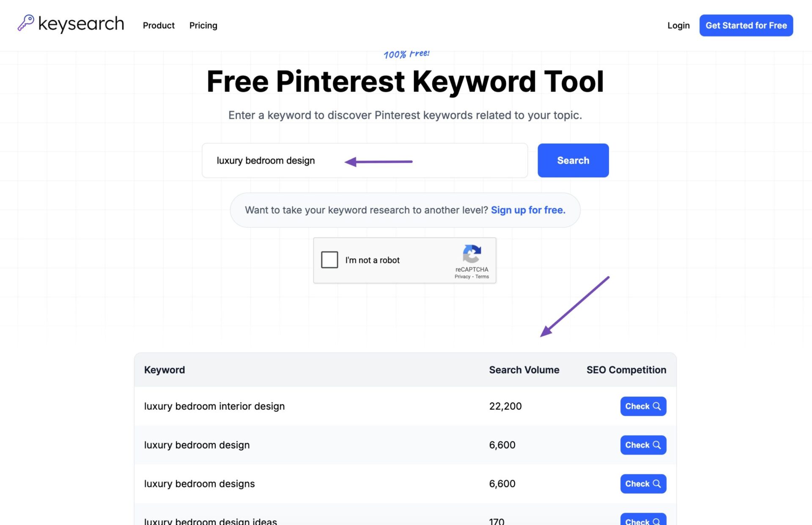Click Get Started for Free

[x=746, y=25]
